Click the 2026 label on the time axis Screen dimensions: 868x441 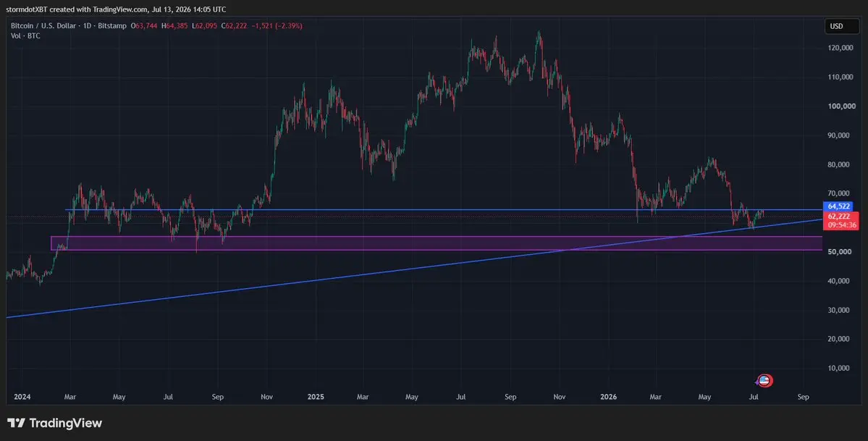click(x=608, y=398)
